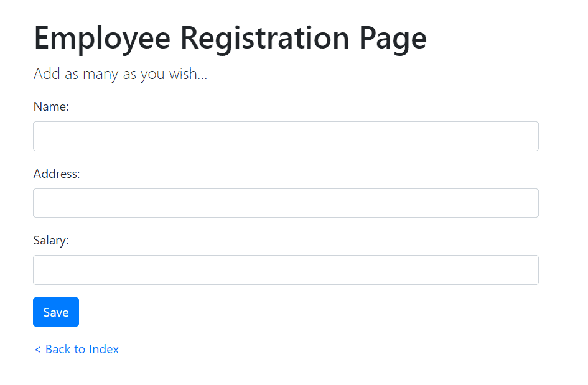Click the "<" arrow before Back to Index
The image size is (588, 385).
point(37,350)
